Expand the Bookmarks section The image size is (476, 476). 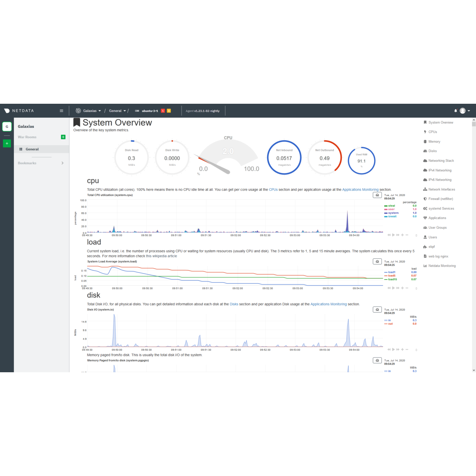coord(62,163)
